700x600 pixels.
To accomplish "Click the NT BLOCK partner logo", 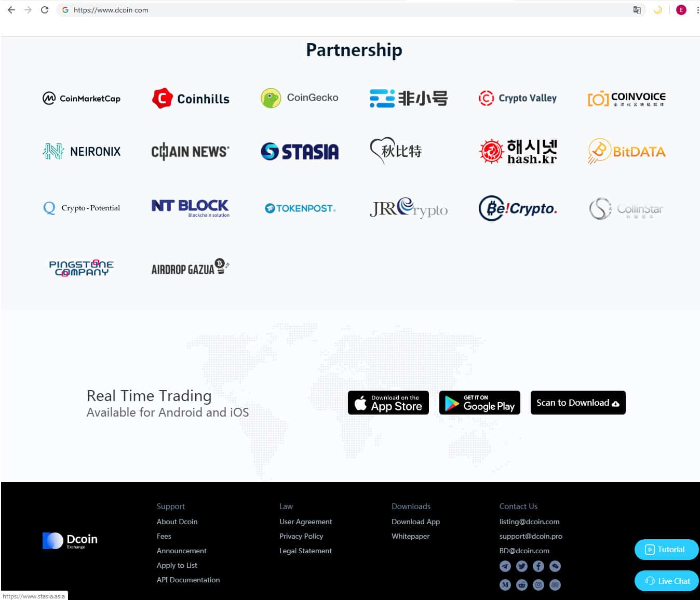I will [191, 208].
